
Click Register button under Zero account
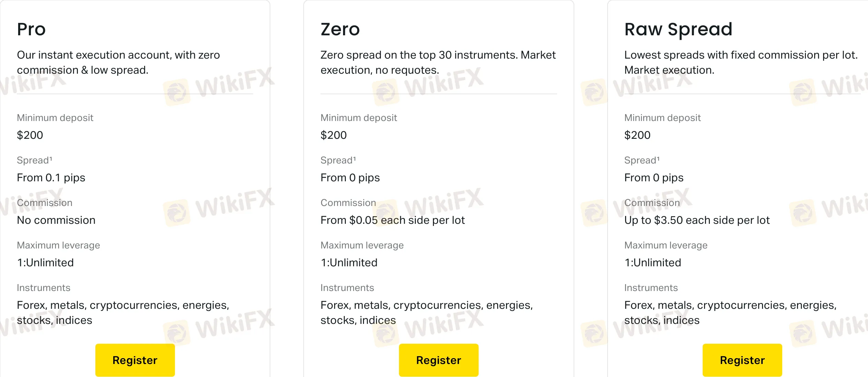tap(438, 360)
